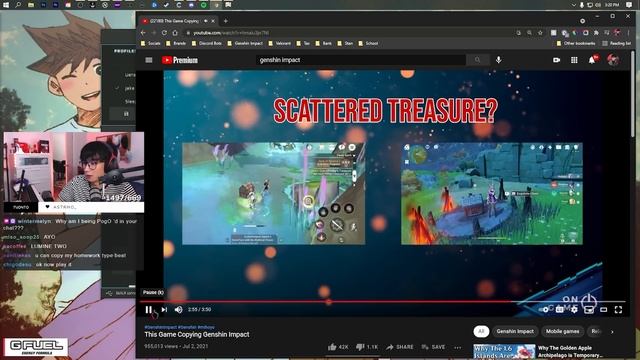Open Discord from the taskbar
Screen dimensions: 640x360
pyautogui.click(x=191, y=5)
